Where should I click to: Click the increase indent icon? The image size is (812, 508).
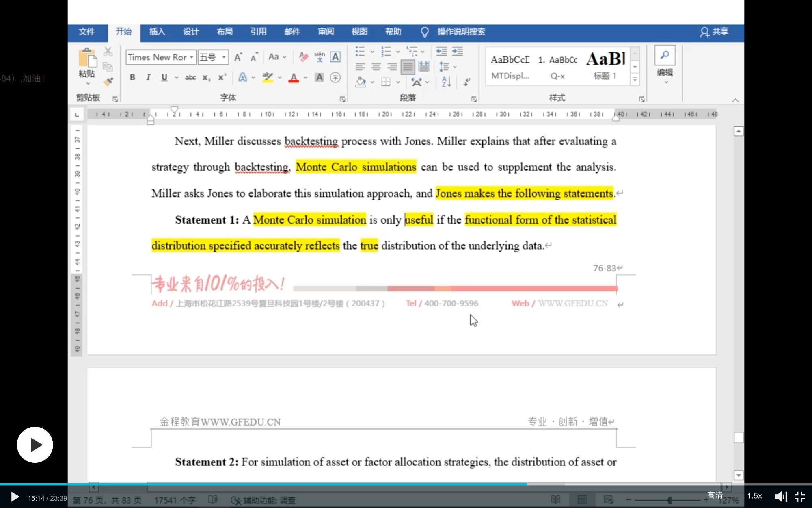[x=458, y=52]
